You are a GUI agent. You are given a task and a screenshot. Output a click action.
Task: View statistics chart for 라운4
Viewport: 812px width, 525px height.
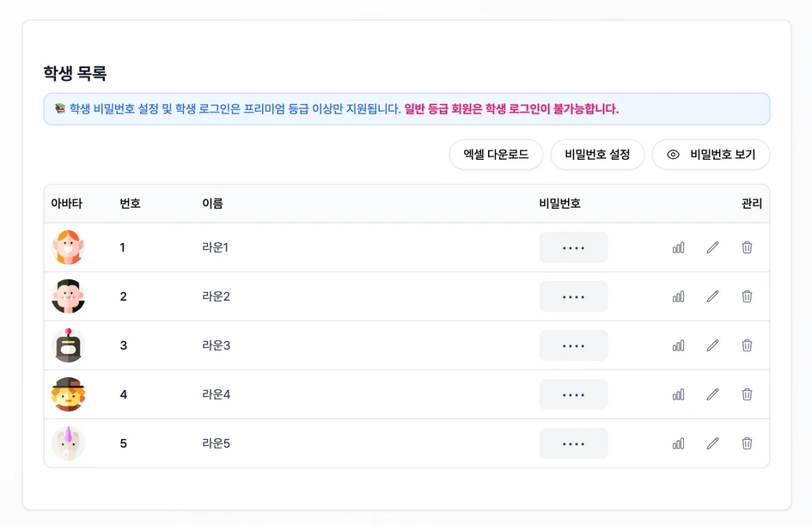(x=678, y=394)
